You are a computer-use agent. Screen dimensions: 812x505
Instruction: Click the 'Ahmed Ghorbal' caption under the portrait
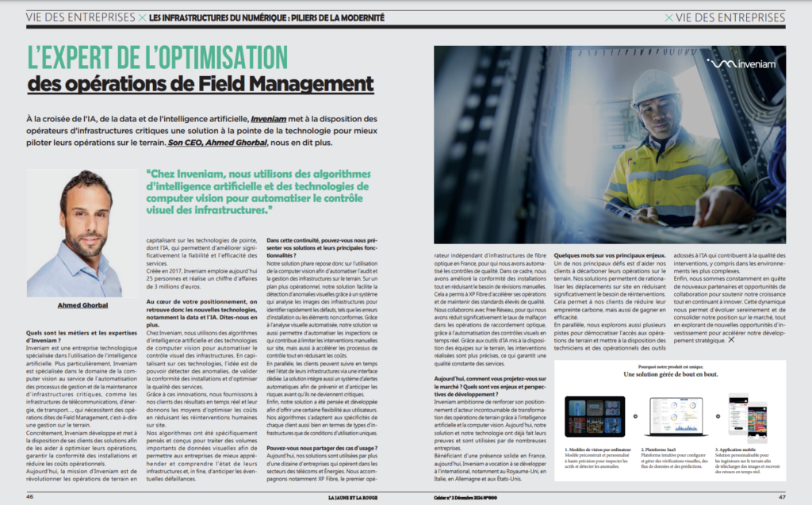tap(82, 305)
